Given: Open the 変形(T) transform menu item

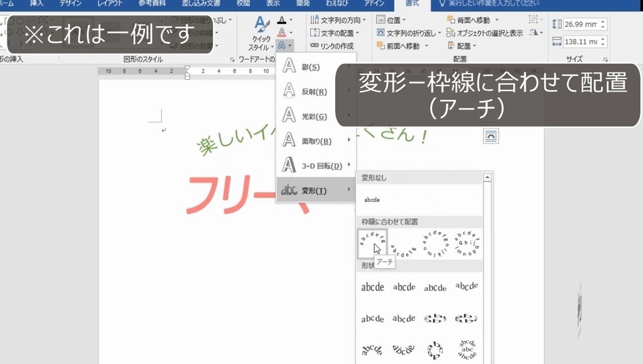Looking at the screenshot, I should [316, 190].
